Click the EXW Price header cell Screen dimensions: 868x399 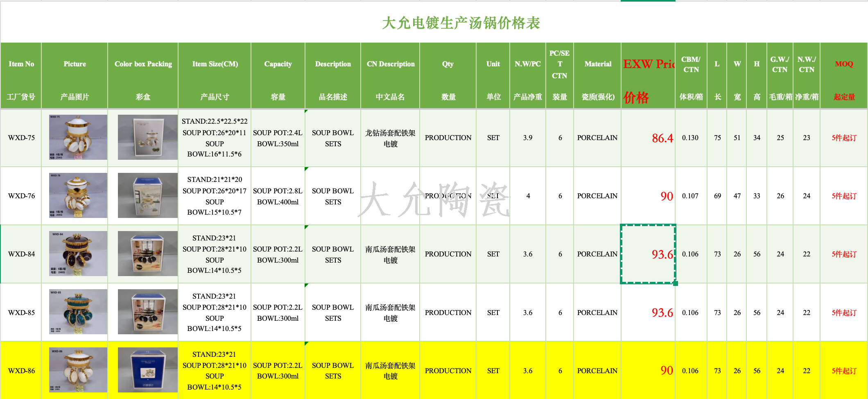pos(648,76)
